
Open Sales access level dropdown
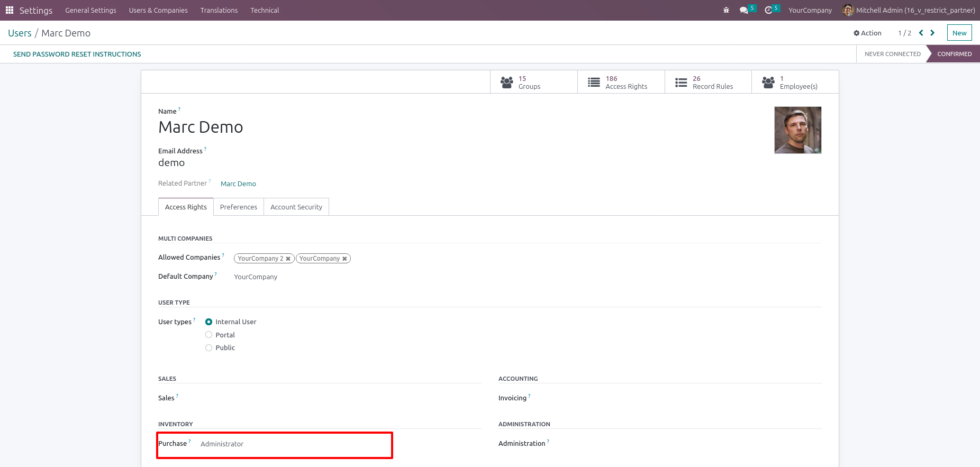tap(333, 398)
